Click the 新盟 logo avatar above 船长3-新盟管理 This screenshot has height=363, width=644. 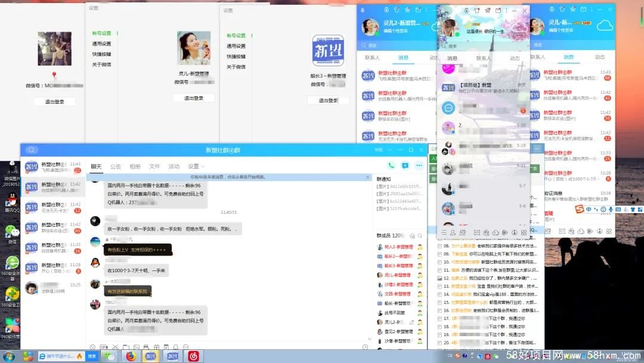[328, 51]
